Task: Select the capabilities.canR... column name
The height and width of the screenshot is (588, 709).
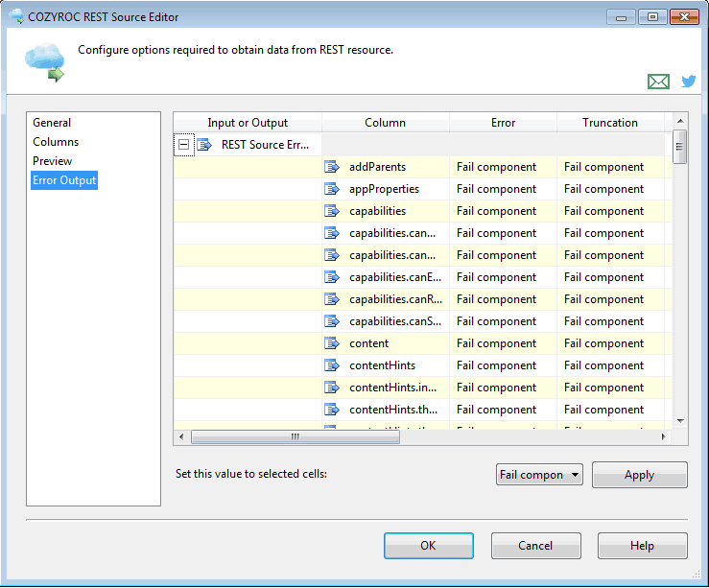Action: tap(395, 299)
